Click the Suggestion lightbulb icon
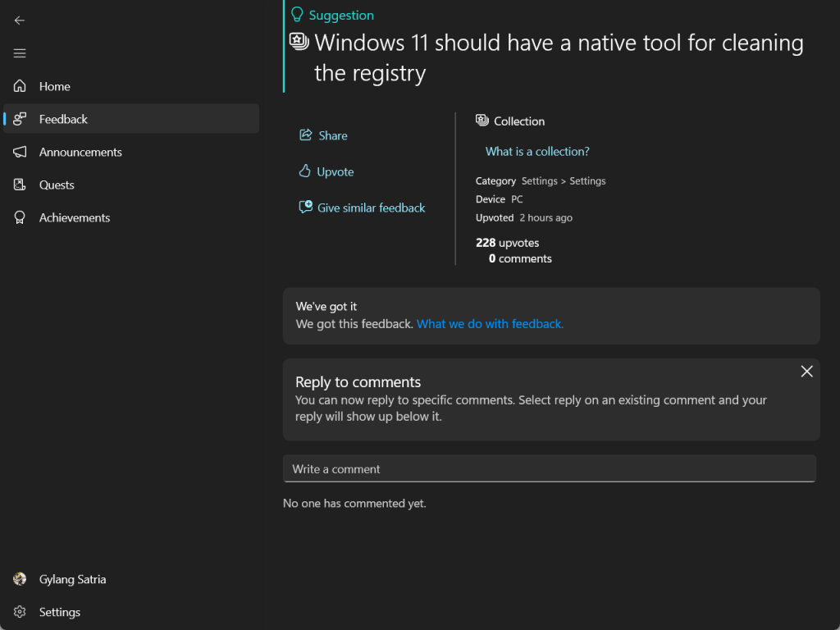 pyautogui.click(x=295, y=13)
